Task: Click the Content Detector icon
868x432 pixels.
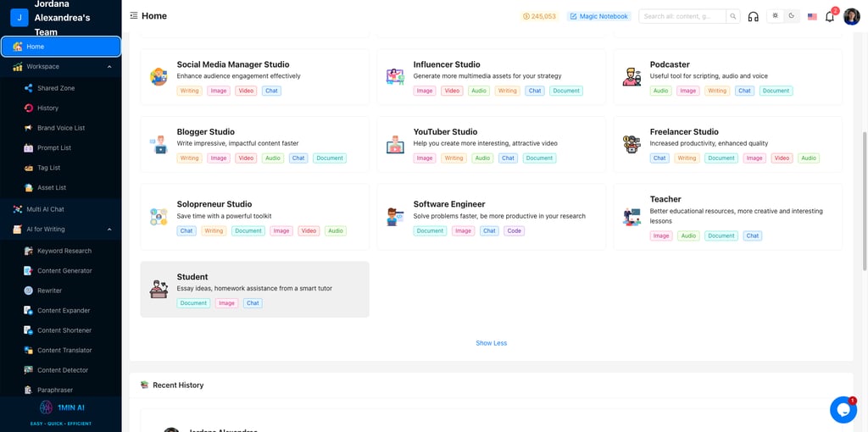Action: click(28, 370)
